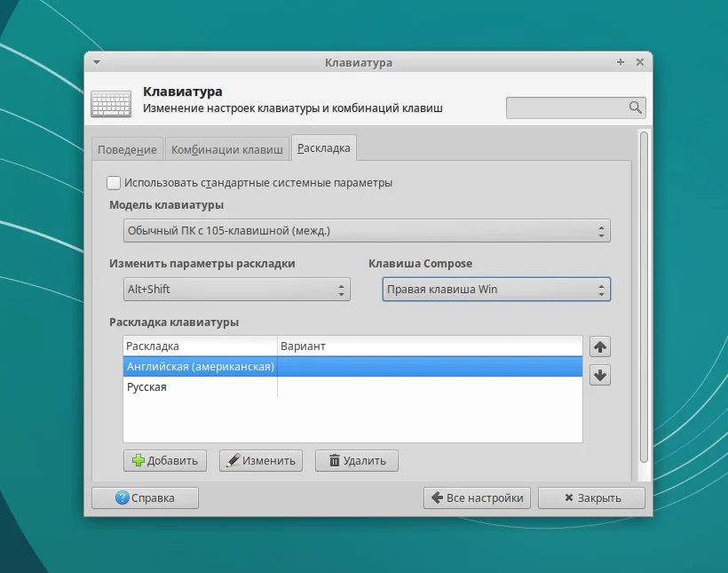
Task: Select Английская (американская) layout row
Action: (x=352, y=367)
